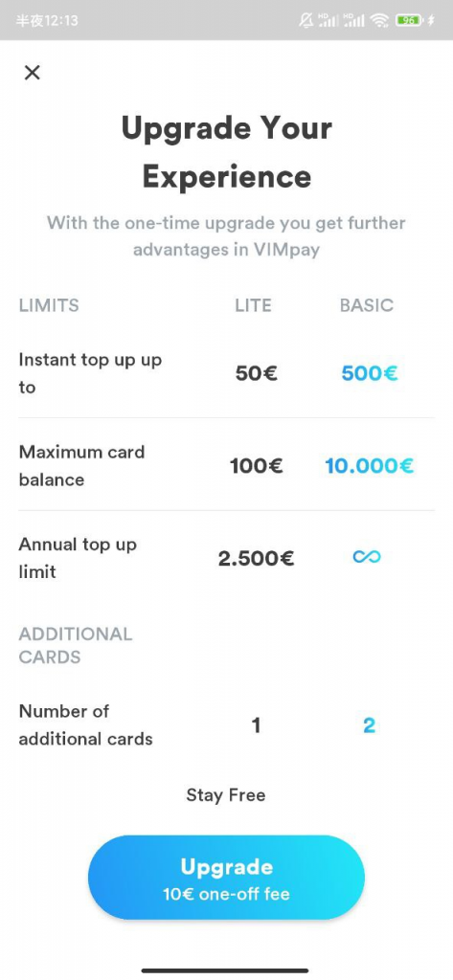Tap the Number of additional cards label

click(x=86, y=725)
